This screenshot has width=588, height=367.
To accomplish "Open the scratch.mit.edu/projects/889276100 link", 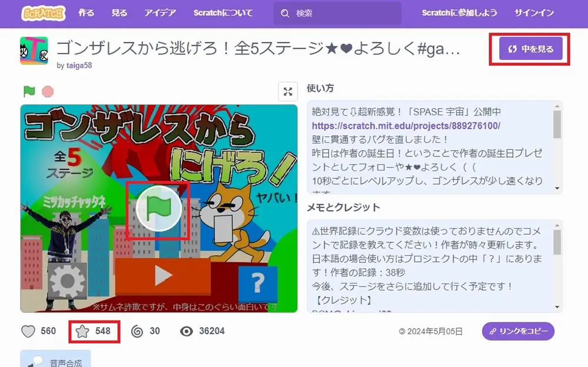I will click(x=406, y=126).
